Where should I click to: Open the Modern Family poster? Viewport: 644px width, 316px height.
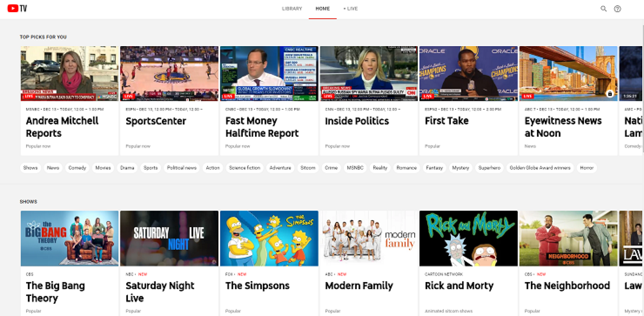click(x=369, y=238)
